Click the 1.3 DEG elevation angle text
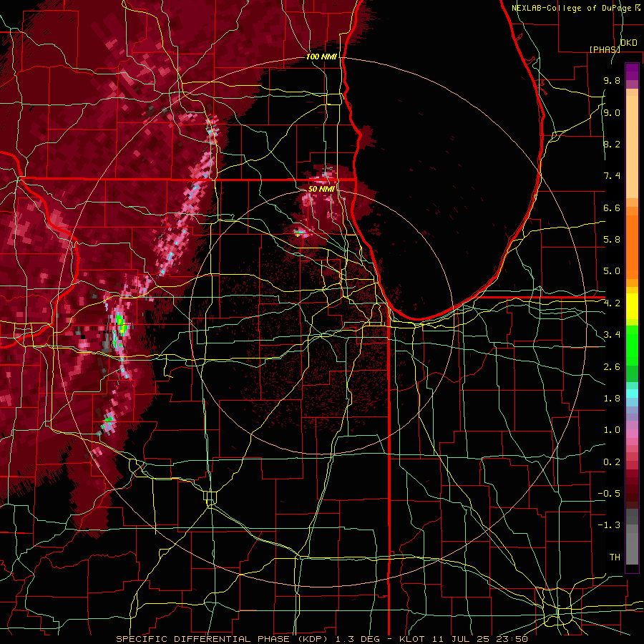The width and height of the screenshot is (644, 644). pos(356,639)
